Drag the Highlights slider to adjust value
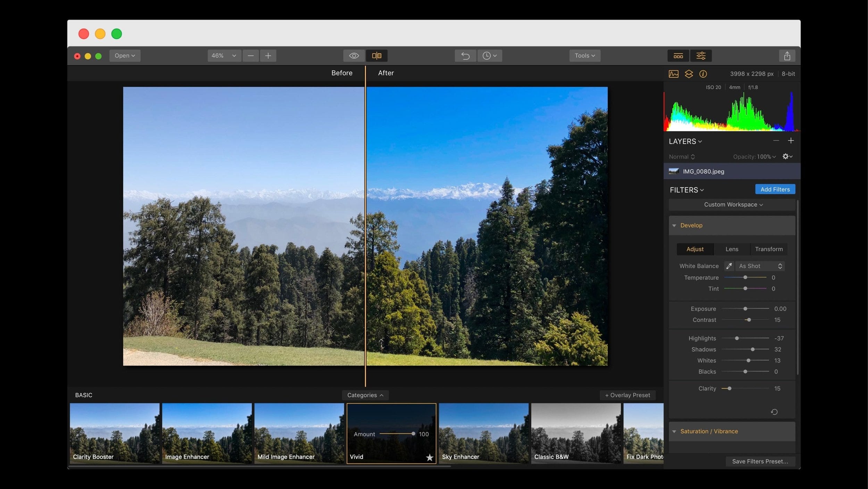The image size is (868, 489). 738,338
